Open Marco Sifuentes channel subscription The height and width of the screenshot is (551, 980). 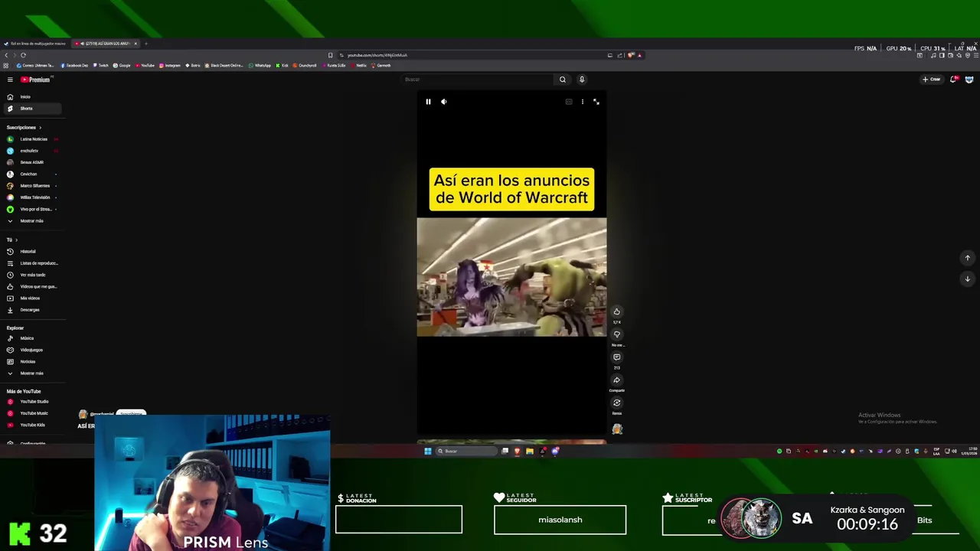[x=31, y=186]
